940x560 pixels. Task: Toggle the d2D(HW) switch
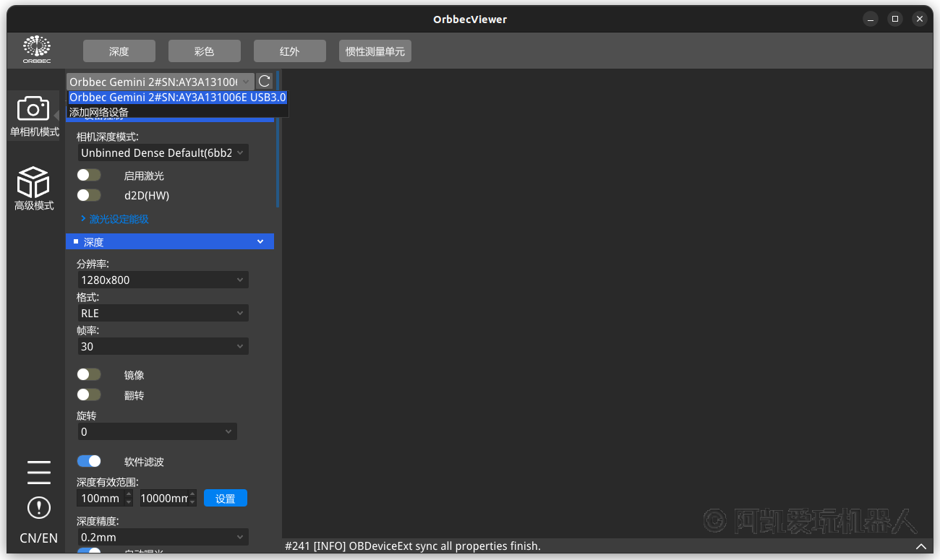click(89, 195)
